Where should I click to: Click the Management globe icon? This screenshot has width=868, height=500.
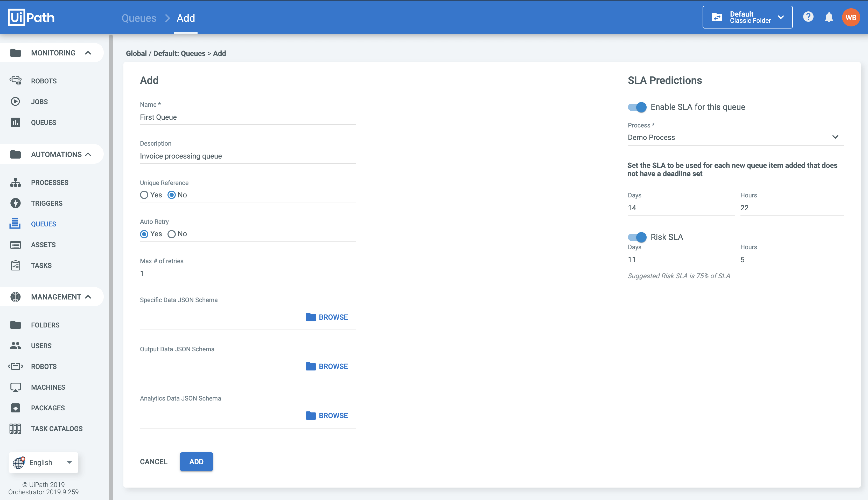[x=16, y=297]
